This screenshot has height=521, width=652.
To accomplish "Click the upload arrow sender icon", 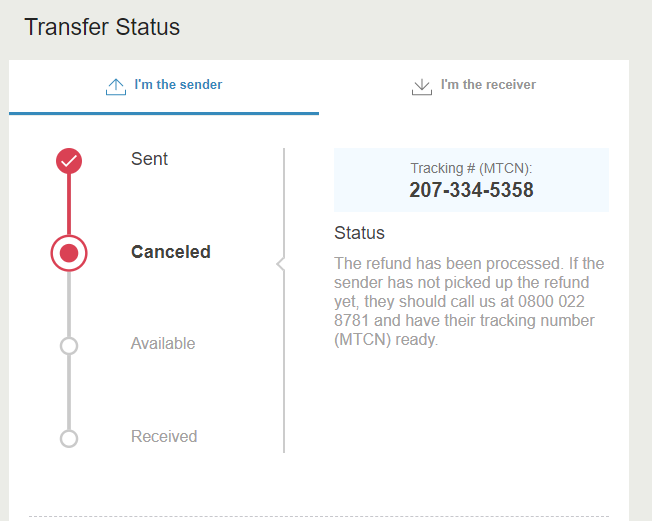I will pyautogui.click(x=116, y=86).
